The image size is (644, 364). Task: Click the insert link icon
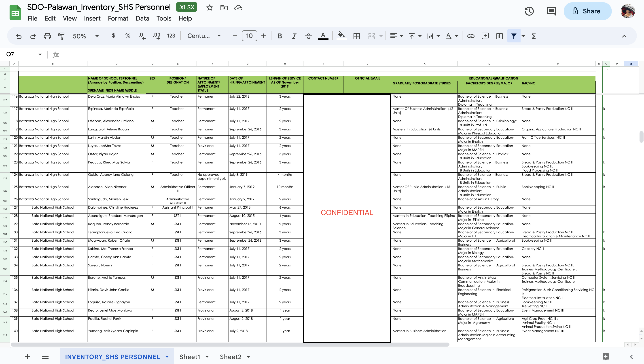coord(470,36)
